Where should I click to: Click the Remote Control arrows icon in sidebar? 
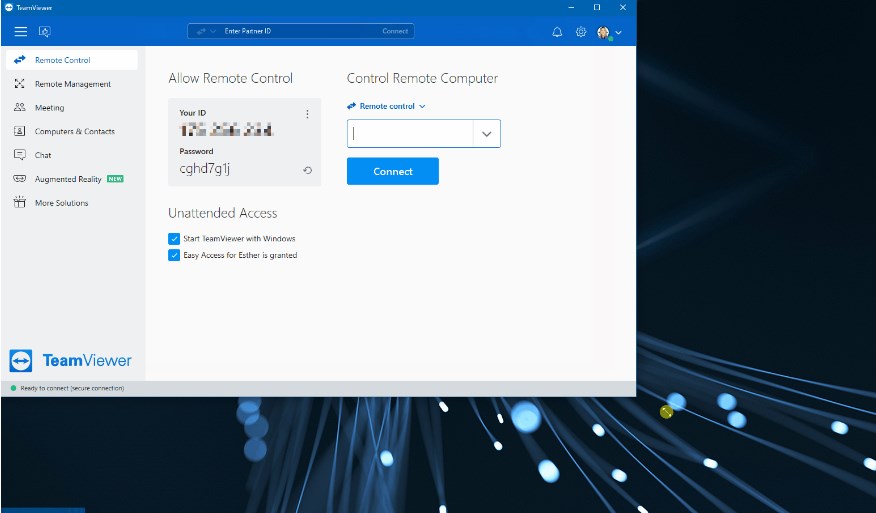[x=20, y=59]
